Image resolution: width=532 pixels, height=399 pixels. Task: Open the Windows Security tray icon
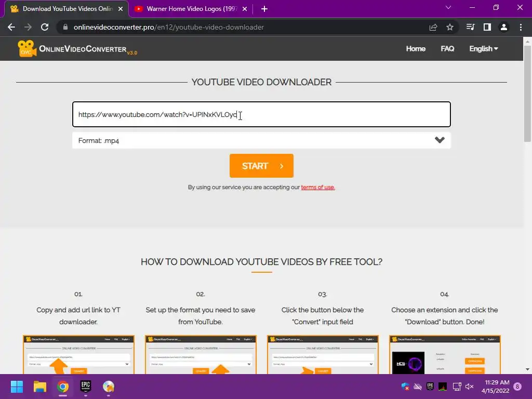(405, 387)
